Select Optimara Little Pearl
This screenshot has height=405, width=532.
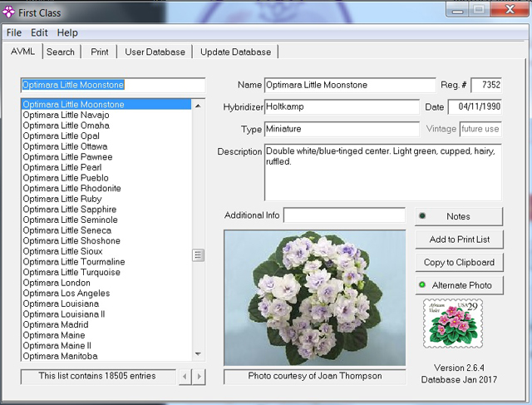point(106,167)
